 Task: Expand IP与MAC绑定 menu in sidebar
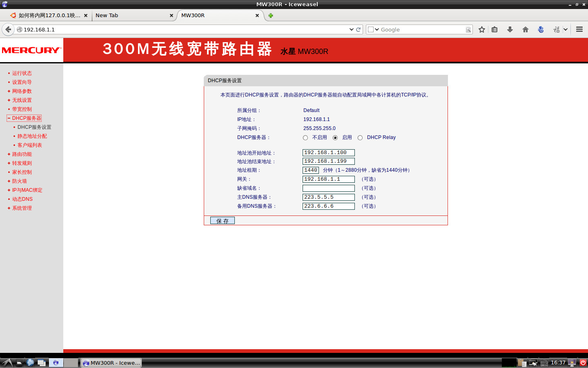pos(27,190)
